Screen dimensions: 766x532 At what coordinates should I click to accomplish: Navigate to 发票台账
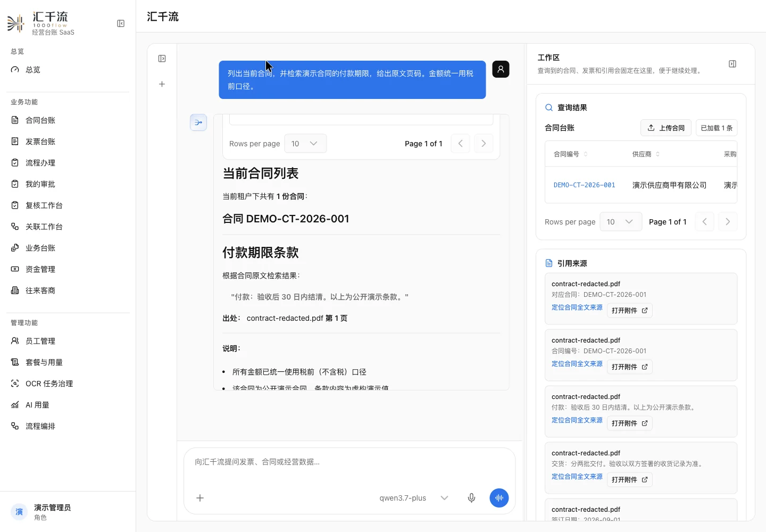coord(68,142)
